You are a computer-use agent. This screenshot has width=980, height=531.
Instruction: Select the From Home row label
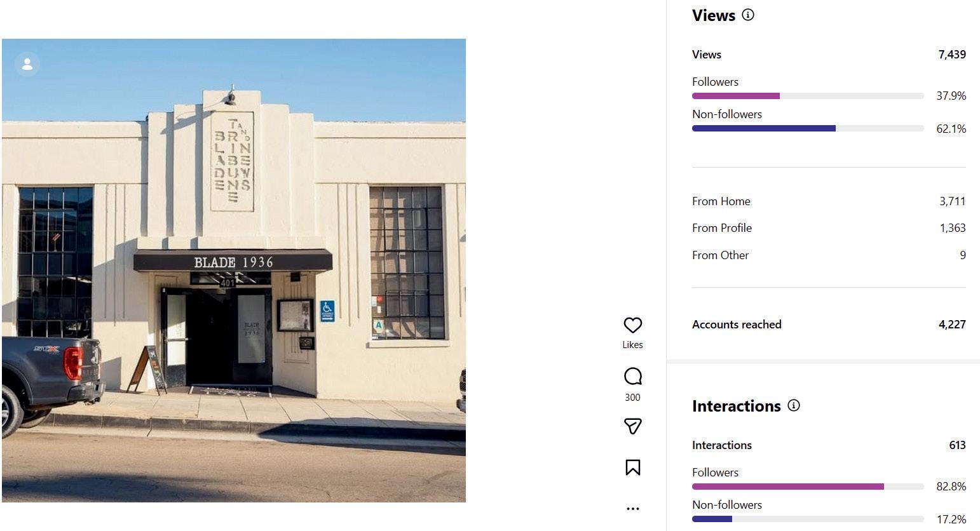[721, 201]
